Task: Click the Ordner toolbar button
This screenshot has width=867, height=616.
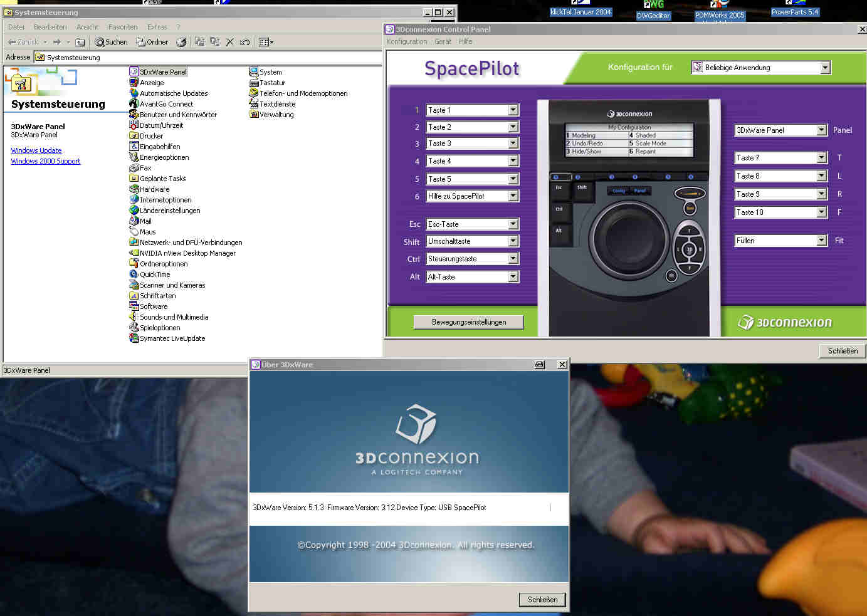Action: pos(152,42)
